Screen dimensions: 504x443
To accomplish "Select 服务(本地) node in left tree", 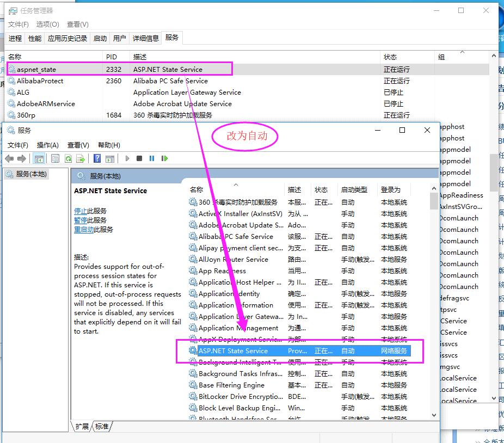I will pyautogui.click(x=31, y=174).
